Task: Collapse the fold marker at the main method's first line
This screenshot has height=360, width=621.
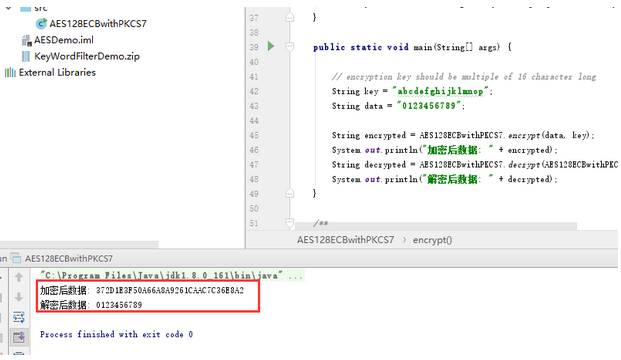Action: pyautogui.click(x=290, y=47)
